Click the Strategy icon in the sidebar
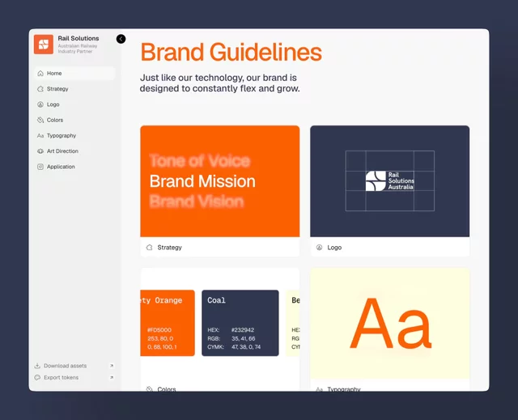Screen dimensions: 518x420 pos(40,89)
